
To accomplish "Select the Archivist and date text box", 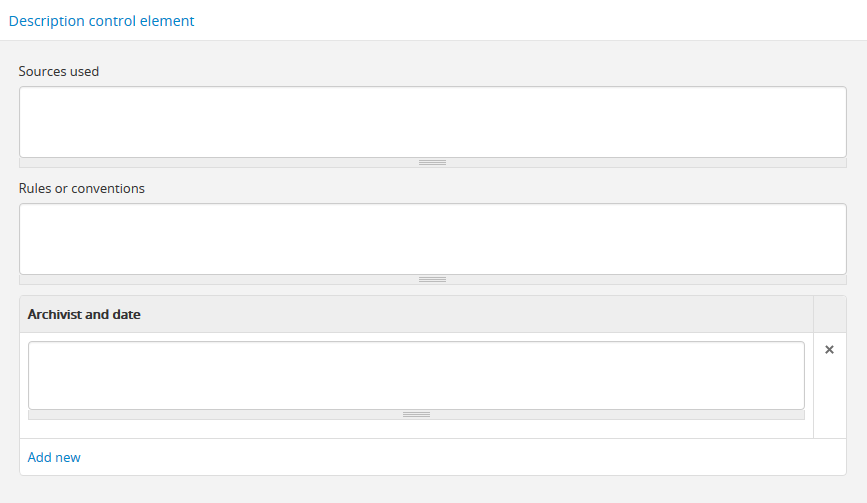I will (x=416, y=375).
